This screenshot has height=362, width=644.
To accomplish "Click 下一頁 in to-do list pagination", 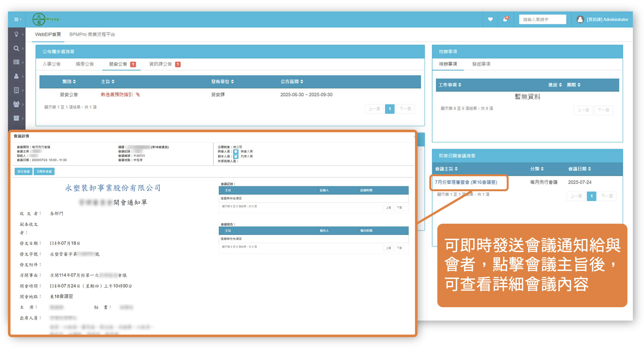I will click(603, 110).
